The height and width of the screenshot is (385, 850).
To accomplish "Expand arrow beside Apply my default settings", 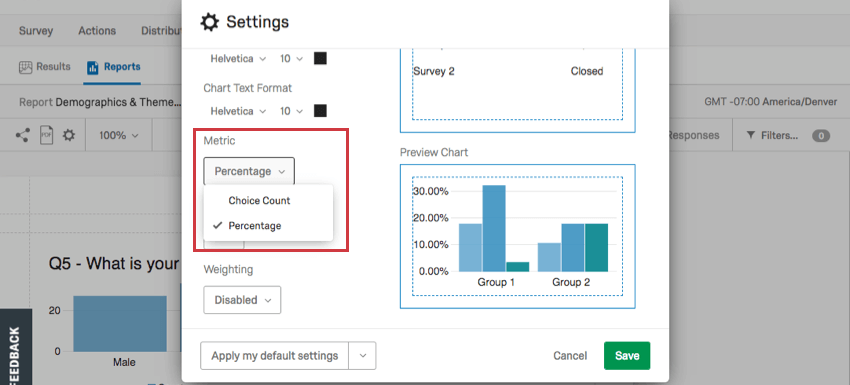I will (x=363, y=356).
